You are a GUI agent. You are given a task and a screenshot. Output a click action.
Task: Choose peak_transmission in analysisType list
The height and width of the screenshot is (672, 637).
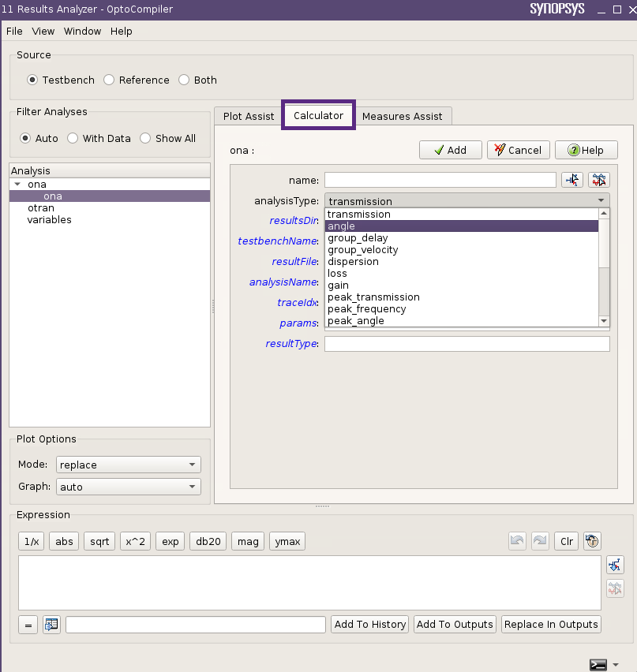pos(462,297)
